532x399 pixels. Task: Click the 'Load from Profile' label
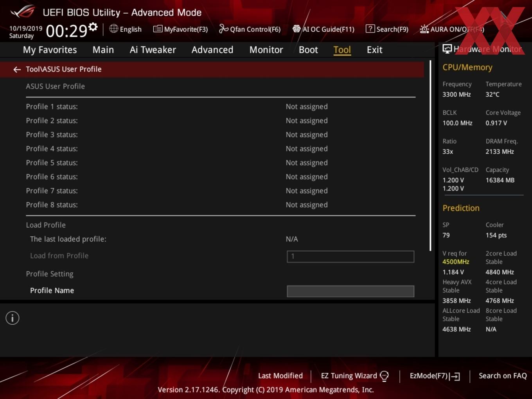(x=59, y=255)
